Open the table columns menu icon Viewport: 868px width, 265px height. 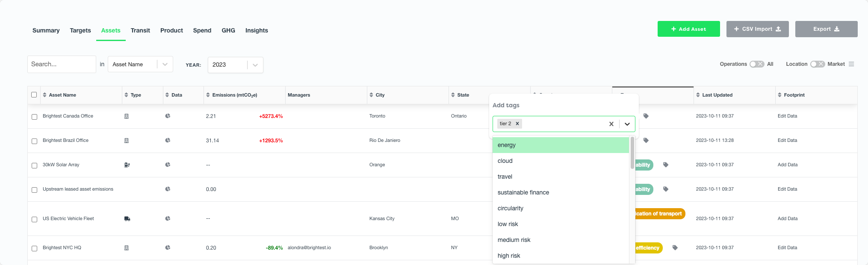pos(851,64)
